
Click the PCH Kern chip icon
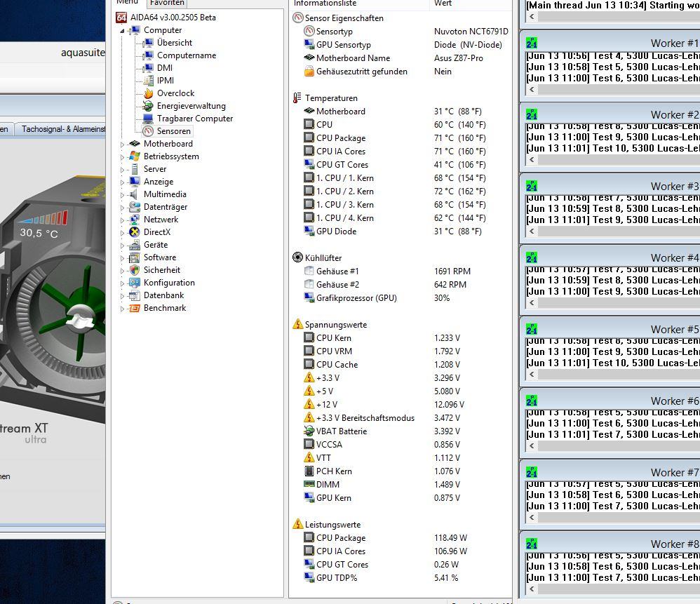[309, 471]
